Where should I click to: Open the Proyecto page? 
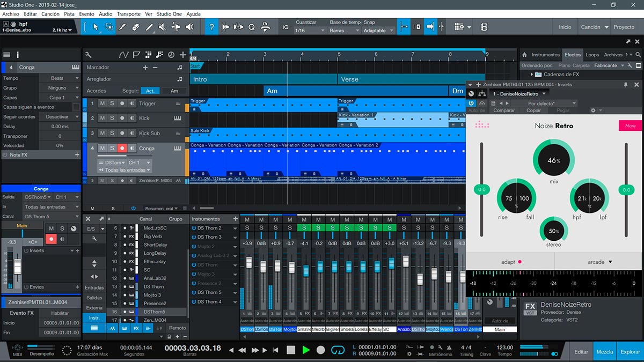click(x=624, y=27)
